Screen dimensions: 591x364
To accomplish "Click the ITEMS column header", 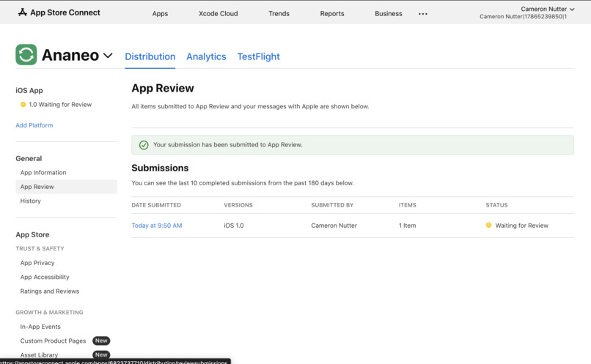I will pyautogui.click(x=408, y=205).
